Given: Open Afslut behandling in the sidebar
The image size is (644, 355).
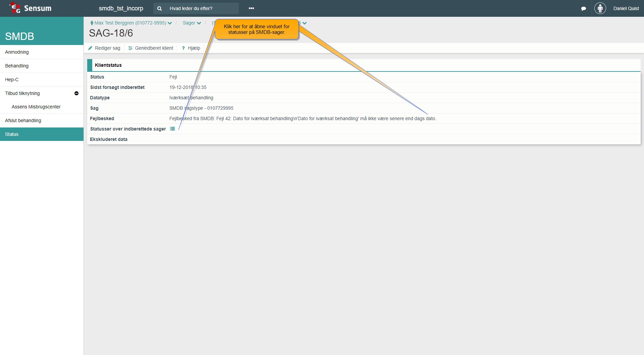Looking at the screenshot, I should click(x=23, y=120).
